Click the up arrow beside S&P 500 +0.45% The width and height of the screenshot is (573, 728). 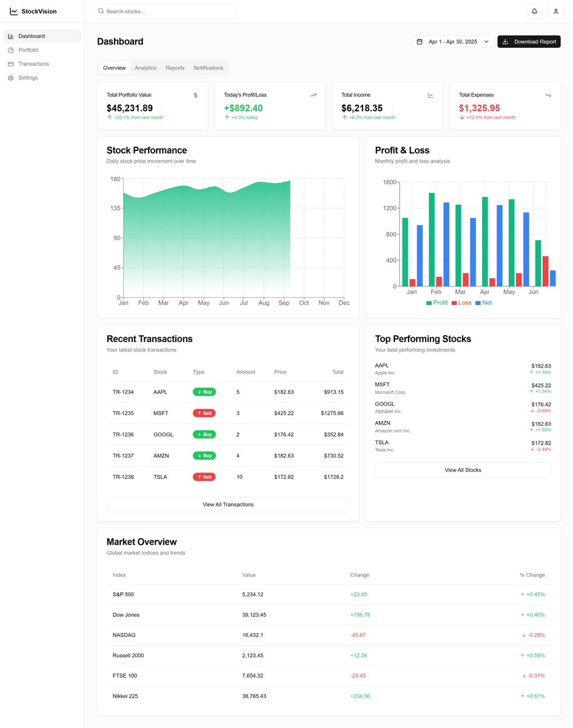tap(523, 595)
